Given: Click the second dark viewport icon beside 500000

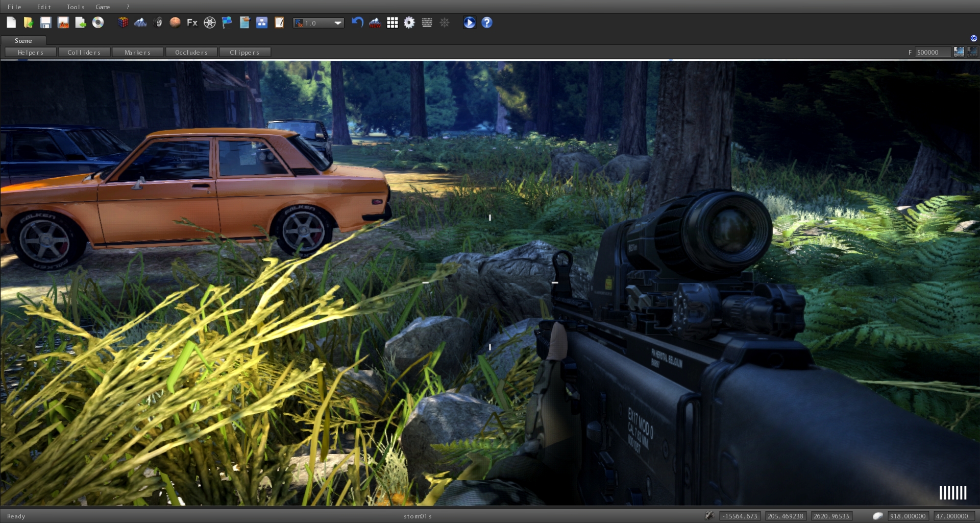Looking at the screenshot, I should pos(972,52).
